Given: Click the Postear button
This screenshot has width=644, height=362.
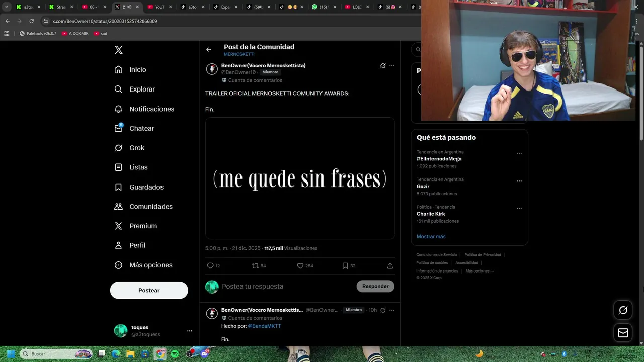Looking at the screenshot, I should 149,290.
